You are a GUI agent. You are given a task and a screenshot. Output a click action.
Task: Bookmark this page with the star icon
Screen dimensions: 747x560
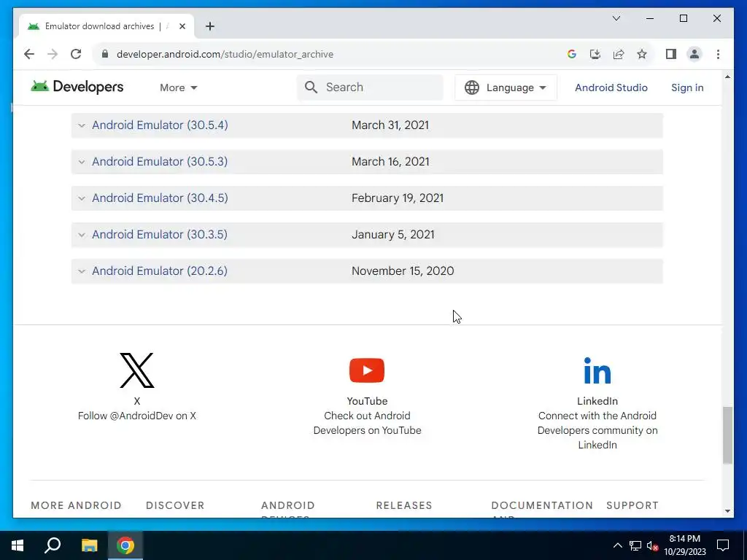pos(642,54)
